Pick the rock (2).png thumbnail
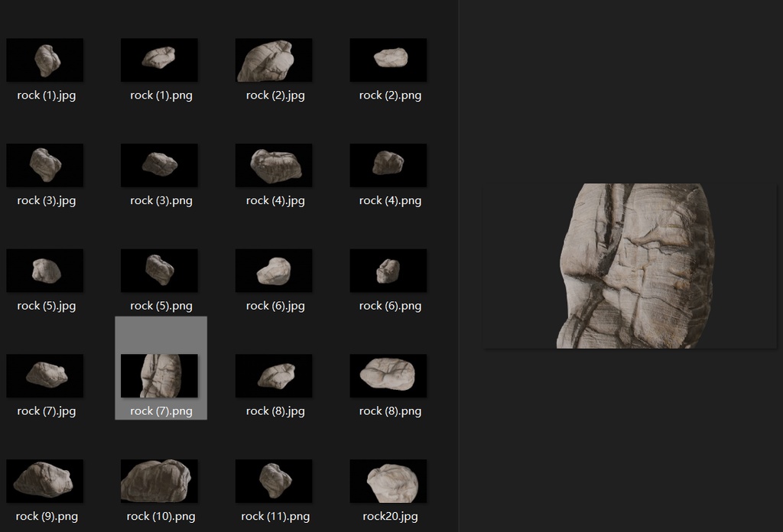This screenshot has height=532, width=783. coord(388,60)
